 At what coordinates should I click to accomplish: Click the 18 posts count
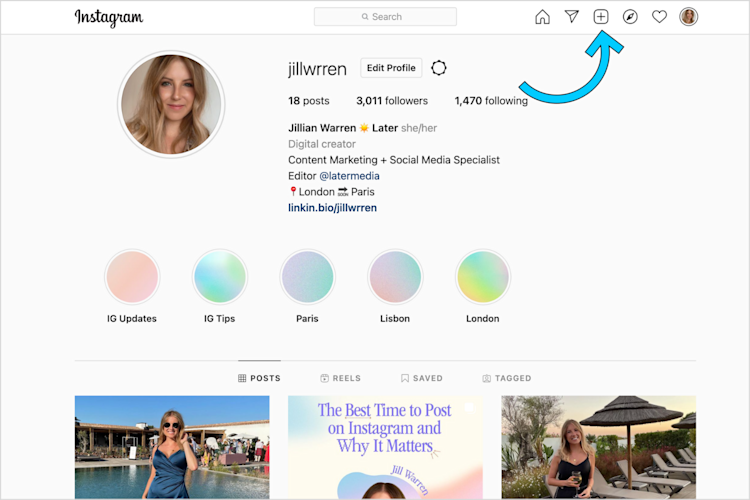pos(309,101)
